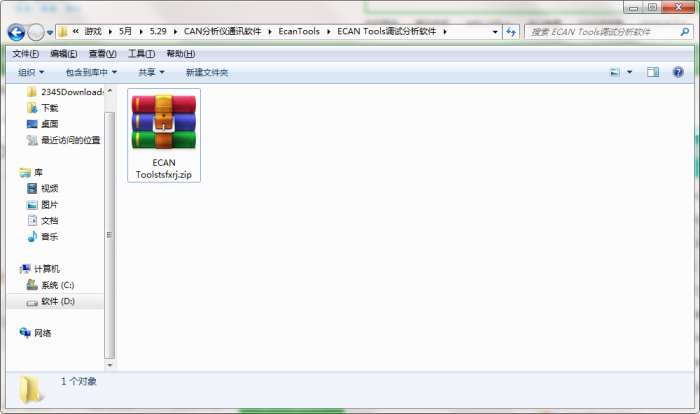Click the sidebar scroll down arrow
This screenshot has width=700, height=414.
[x=109, y=365]
